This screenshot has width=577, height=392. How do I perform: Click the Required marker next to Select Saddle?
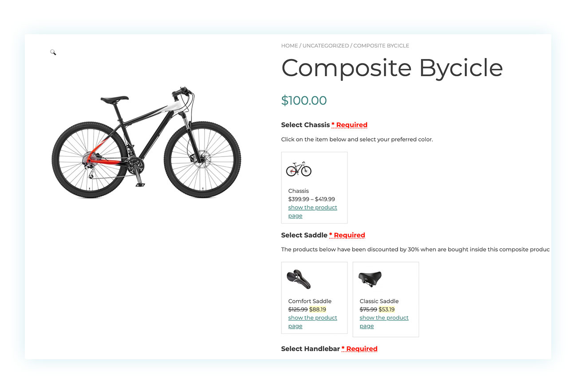coord(347,235)
